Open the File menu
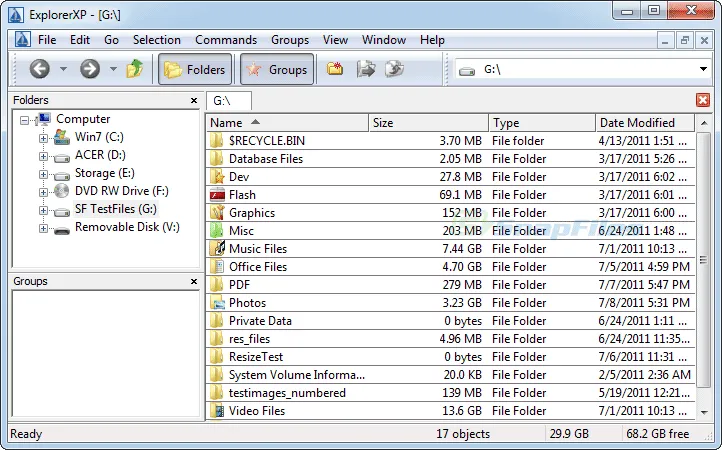 pos(47,40)
